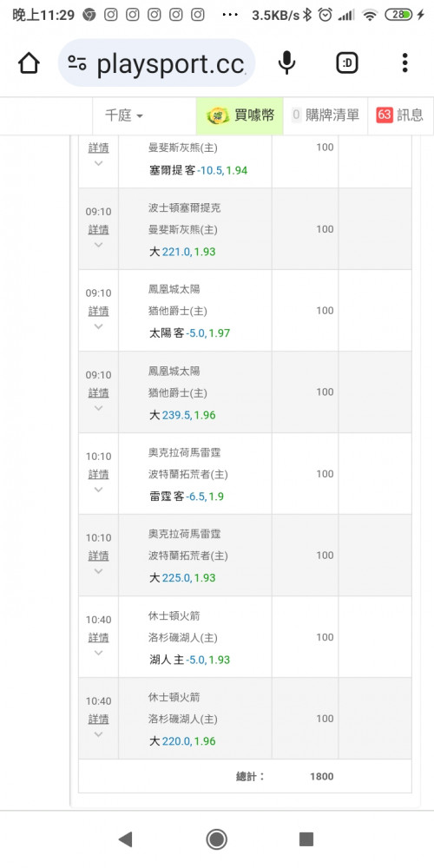
Task: Open the 訊息 messages tab with 63 badge
Action: (x=400, y=115)
